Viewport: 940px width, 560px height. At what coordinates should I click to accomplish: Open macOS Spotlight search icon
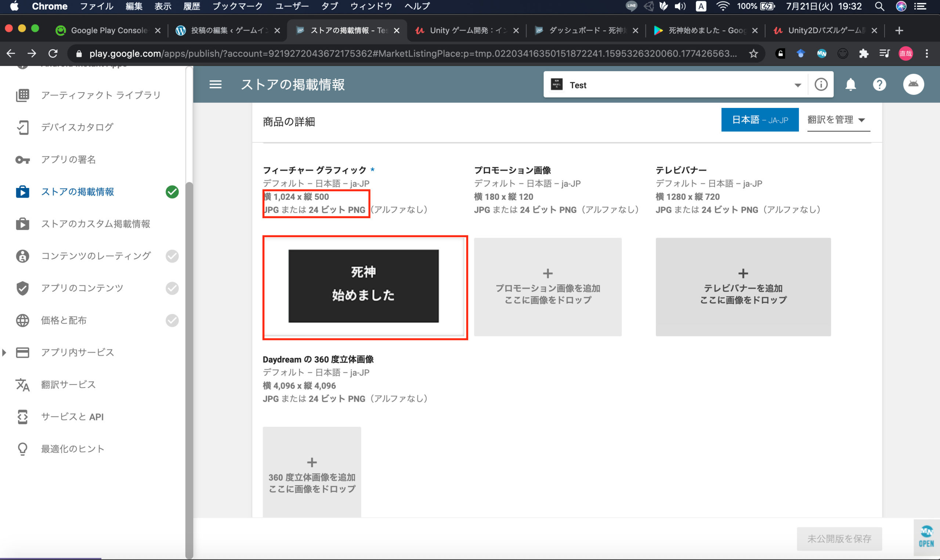pyautogui.click(x=880, y=6)
